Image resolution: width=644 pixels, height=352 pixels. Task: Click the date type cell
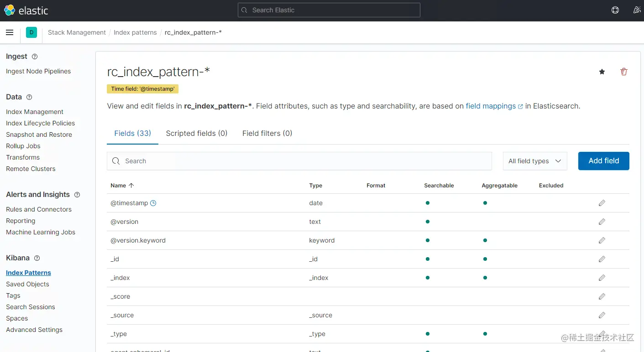(x=316, y=203)
